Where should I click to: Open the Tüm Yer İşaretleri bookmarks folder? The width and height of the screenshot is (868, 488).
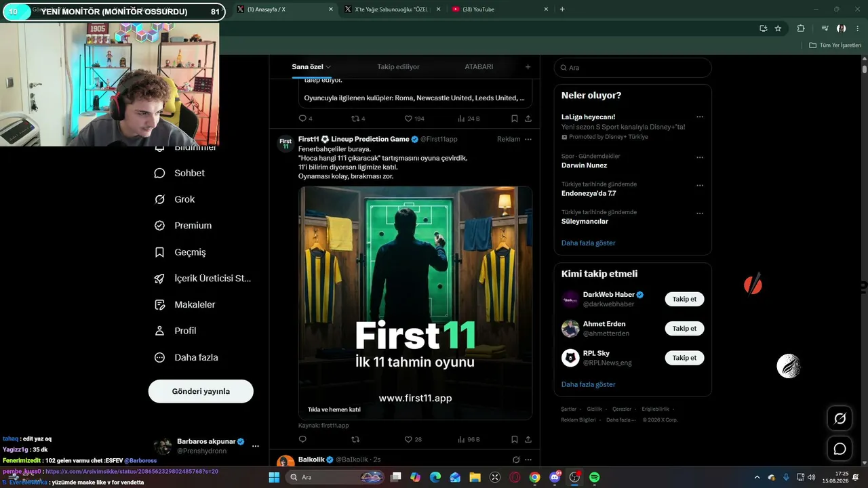point(835,45)
